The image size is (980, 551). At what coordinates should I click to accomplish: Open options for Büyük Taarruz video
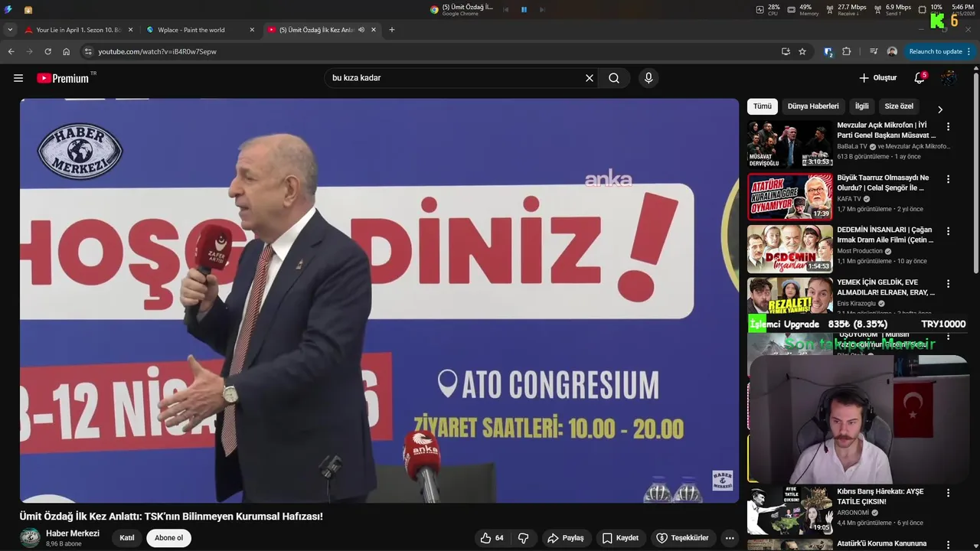pyautogui.click(x=948, y=179)
